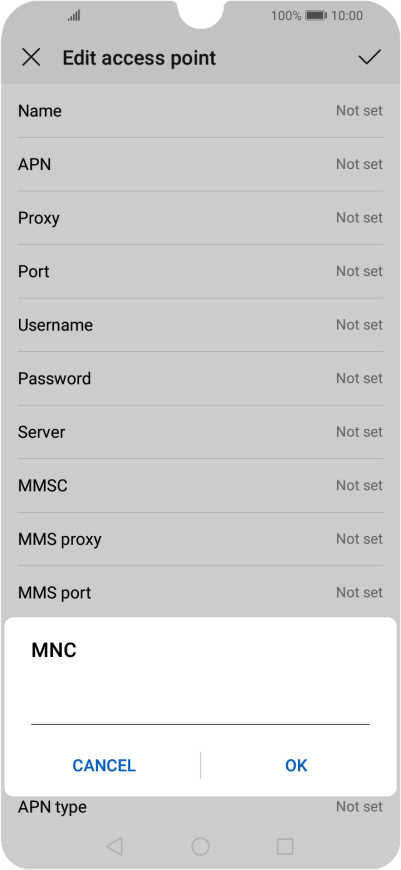401x870 pixels.
Task: Check the battery icon in status bar
Action: (316, 16)
